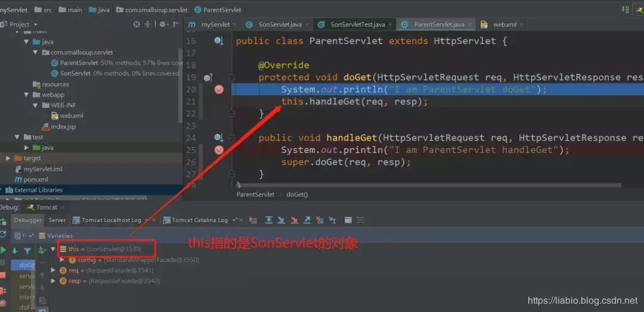Click Scroll from Source target icon

[x=137, y=24]
